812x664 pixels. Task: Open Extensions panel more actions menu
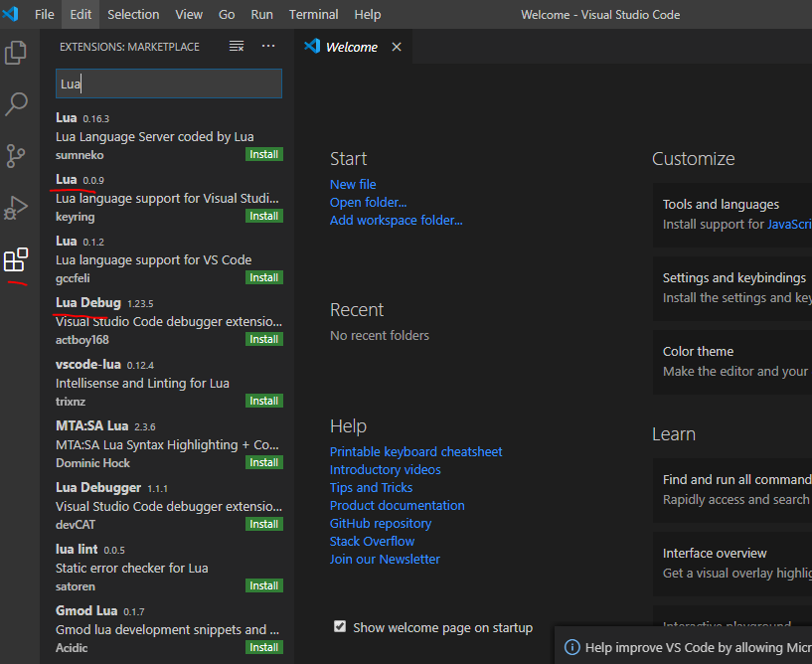click(x=268, y=46)
